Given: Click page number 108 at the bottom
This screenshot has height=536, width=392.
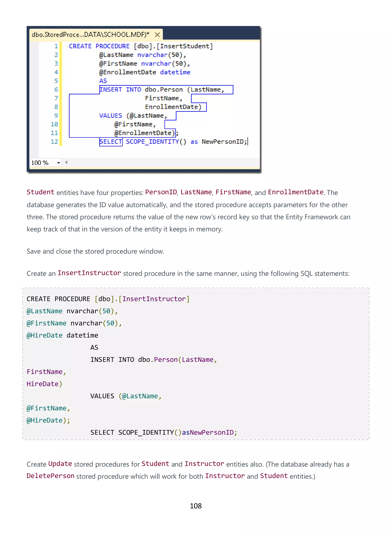Looking at the screenshot, I should [196, 506].
